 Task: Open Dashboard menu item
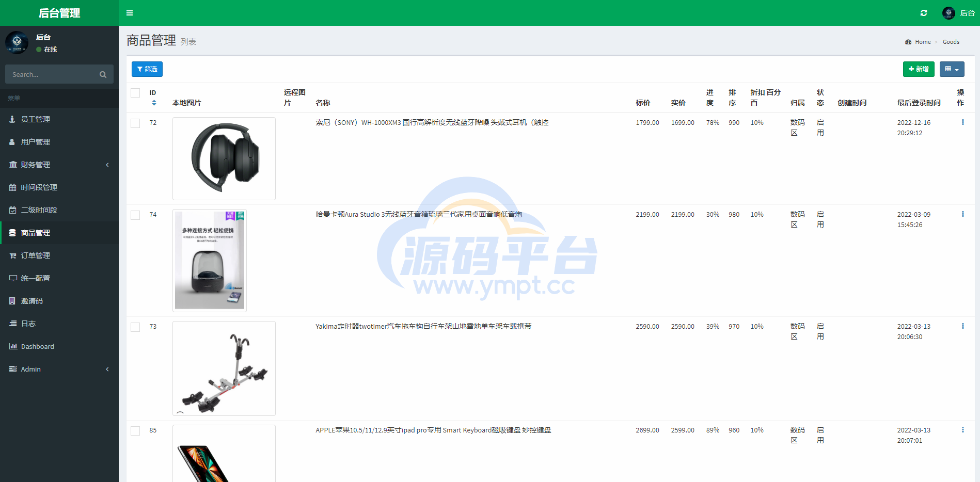(x=59, y=346)
